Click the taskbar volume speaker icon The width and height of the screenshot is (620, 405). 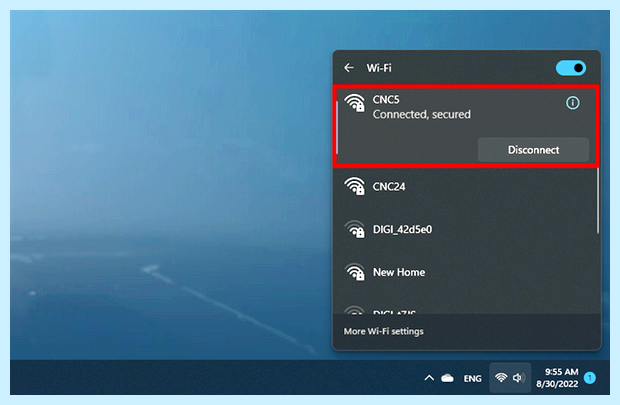519,378
